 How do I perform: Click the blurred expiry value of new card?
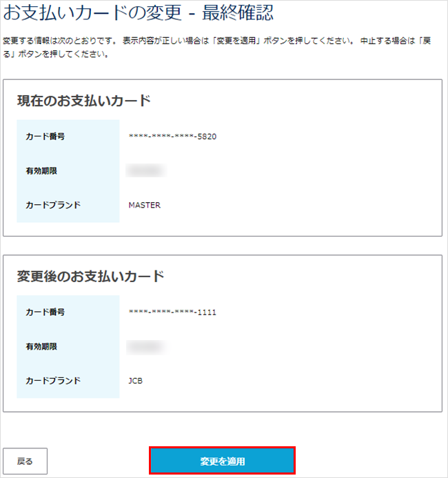point(146,346)
